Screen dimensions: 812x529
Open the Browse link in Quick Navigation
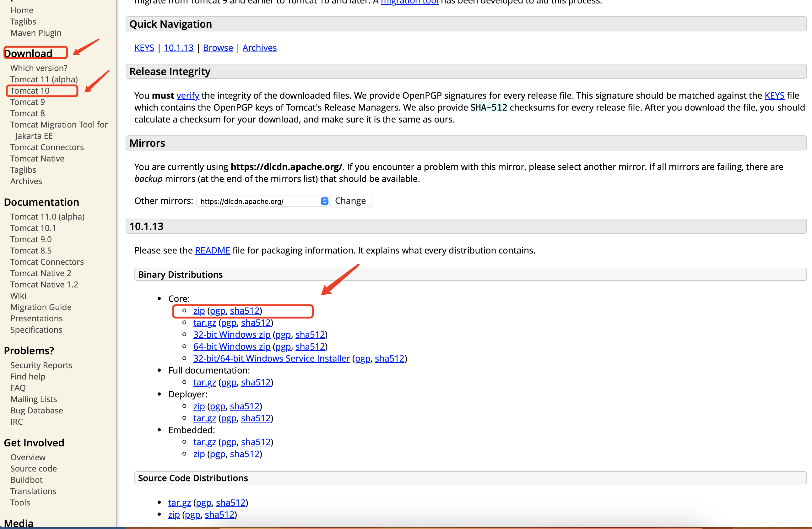(x=218, y=48)
